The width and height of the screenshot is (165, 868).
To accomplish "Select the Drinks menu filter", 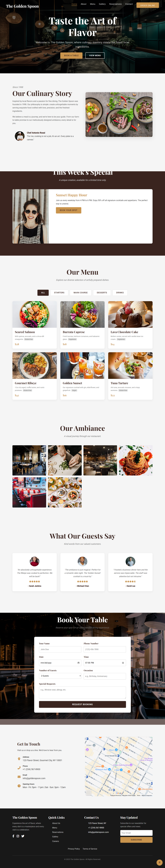I will (x=120, y=292).
